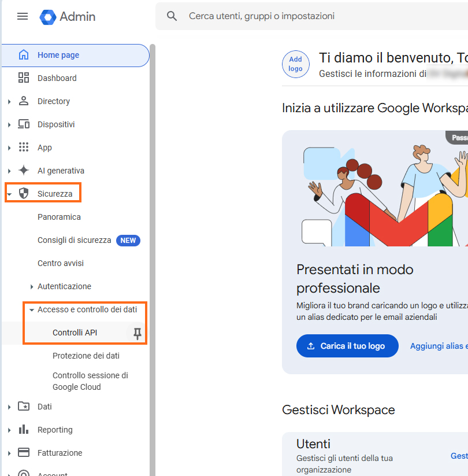Expand the Dispositivi section arrow

tap(9, 125)
